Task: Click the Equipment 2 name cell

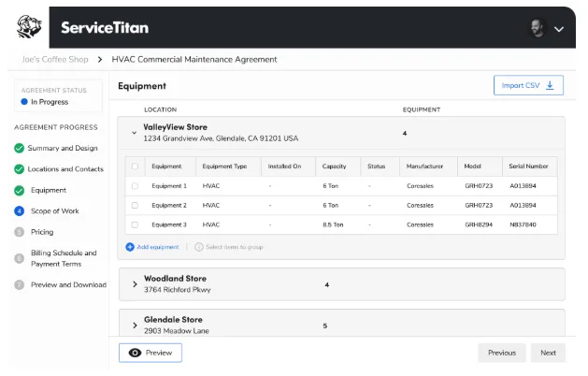Action: pyautogui.click(x=169, y=205)
